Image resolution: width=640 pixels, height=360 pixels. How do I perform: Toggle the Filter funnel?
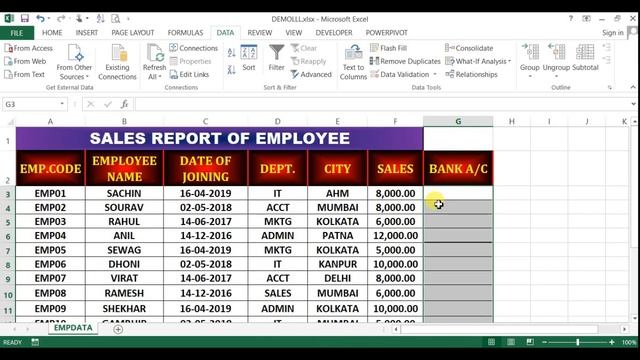(x=276, y=58)
